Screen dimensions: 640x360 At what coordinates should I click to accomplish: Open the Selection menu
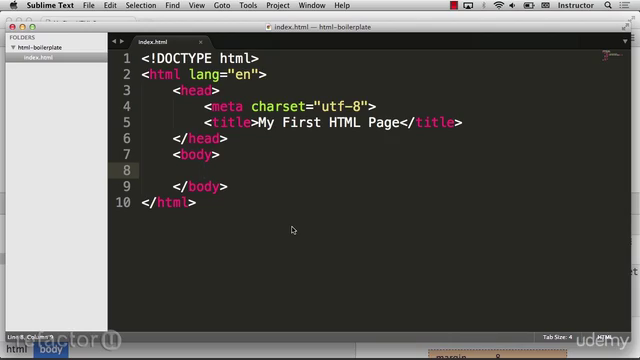(x=141, y=5)
